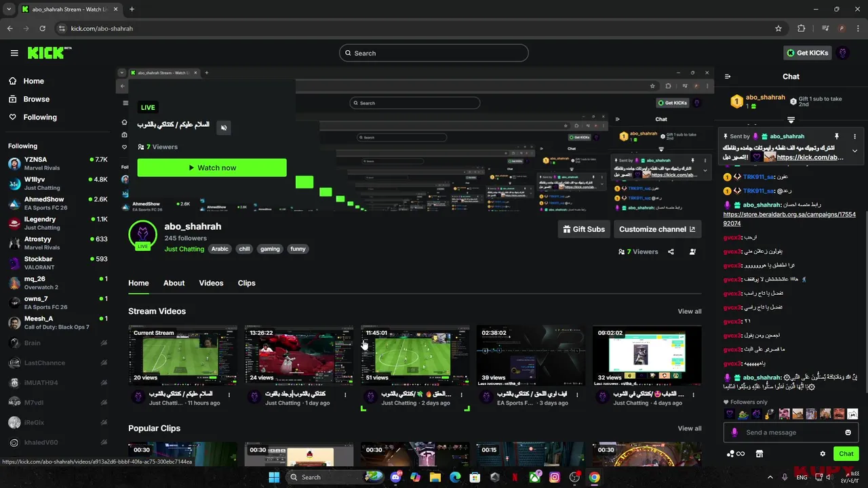This screenshot has width=868, height=488.
Task: Open the store.beraldarb.org.sa link in chat
Action: [789, 219]
